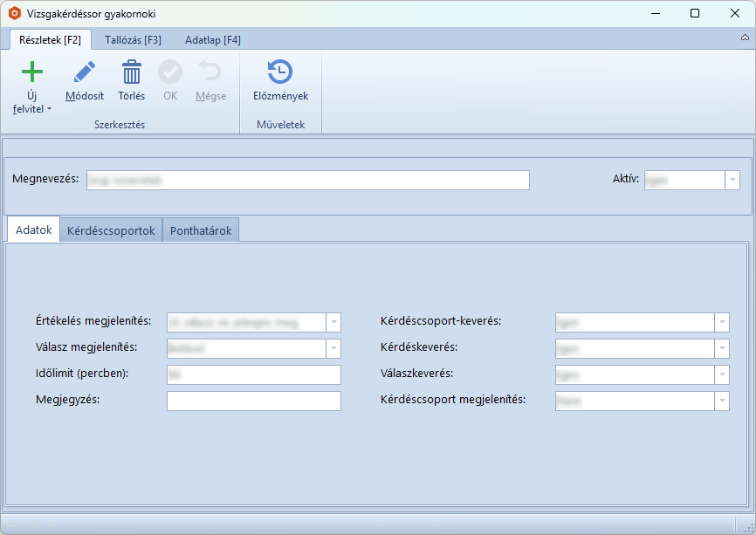The image size is (756, 535).
Task: Click the OK checkmark icon
Action: point(170,72)
